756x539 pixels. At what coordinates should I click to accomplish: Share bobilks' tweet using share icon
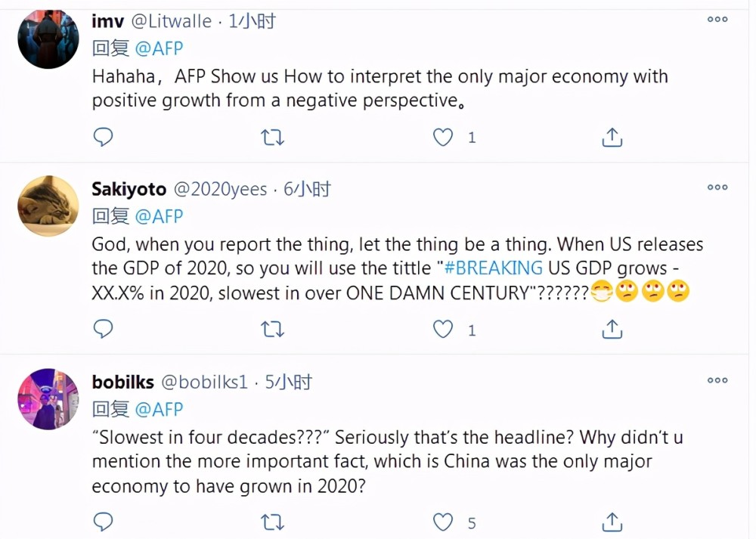(612, 522)
